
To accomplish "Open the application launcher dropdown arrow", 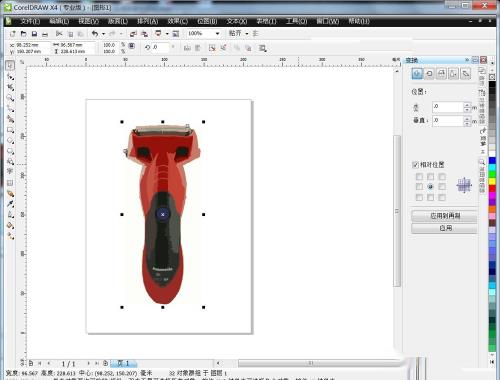I will click(x=167, y=34).
